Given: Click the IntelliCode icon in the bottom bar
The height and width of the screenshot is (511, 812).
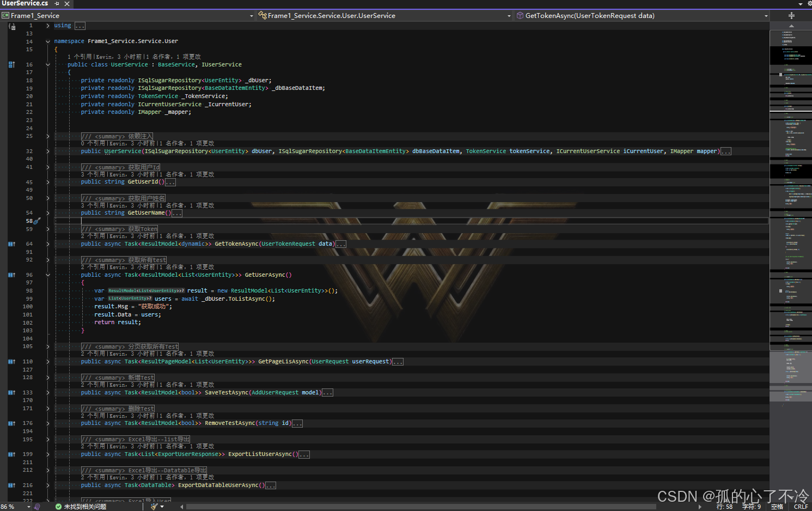Looking at the screenshot, I should (37, 507).
